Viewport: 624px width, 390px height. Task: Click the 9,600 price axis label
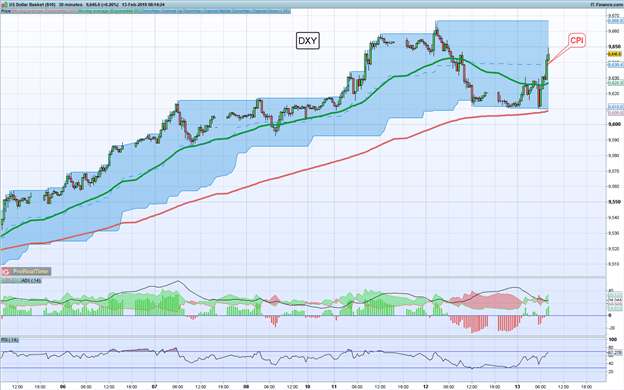[614, 124]
